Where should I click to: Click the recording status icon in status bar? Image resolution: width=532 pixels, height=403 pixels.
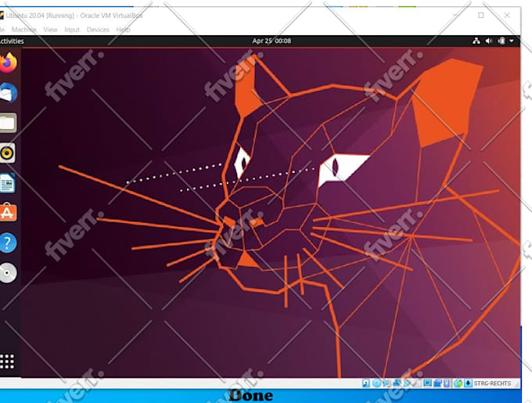pos(437,383)
